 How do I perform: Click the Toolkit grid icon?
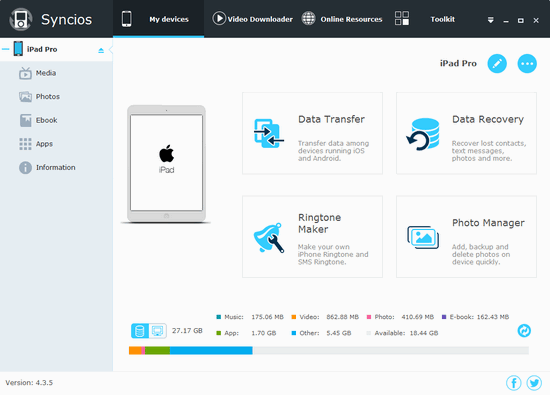(402, 18)
